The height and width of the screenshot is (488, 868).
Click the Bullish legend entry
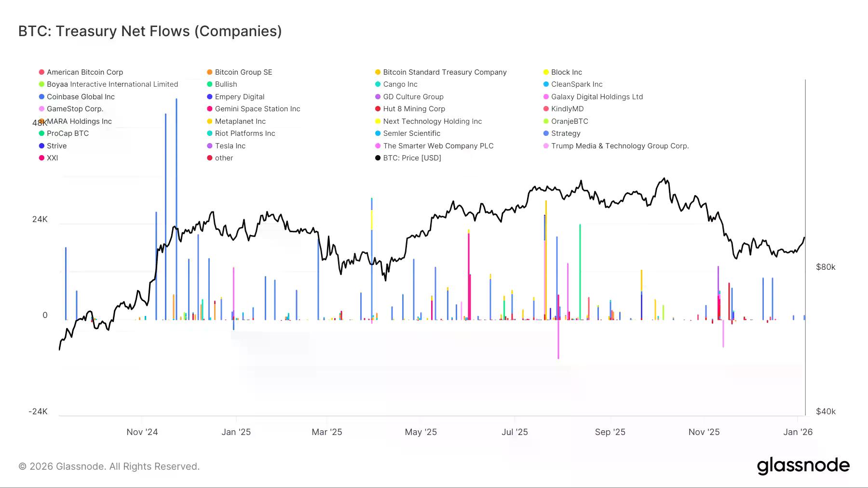coord(226,84)
